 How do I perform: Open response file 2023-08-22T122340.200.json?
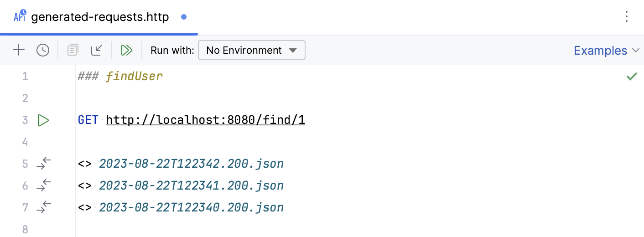tap(191, 207)
